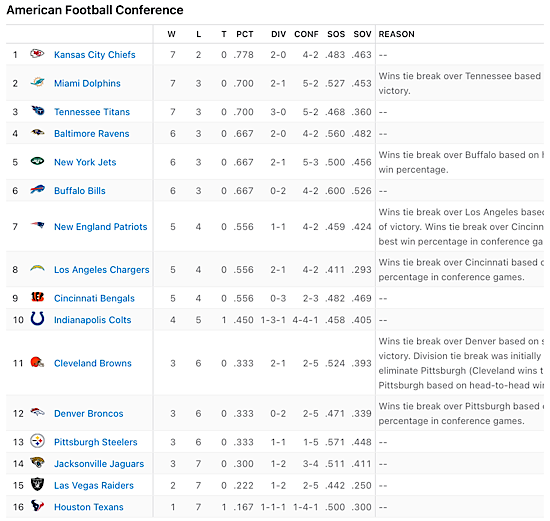Open the New England Patriots link
550x521 pixels.
coord(100,227)
